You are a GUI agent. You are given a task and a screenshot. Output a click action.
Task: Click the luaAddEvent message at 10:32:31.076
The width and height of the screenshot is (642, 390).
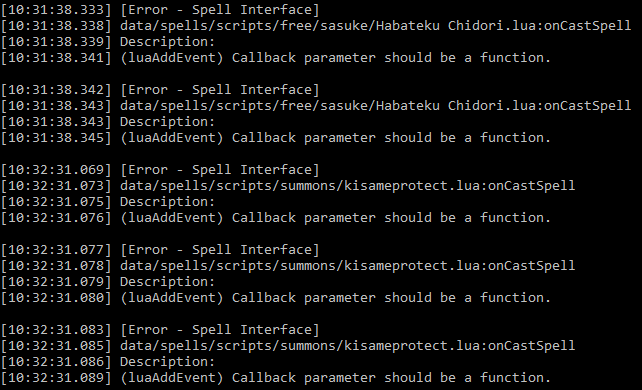tap(336, 218)
